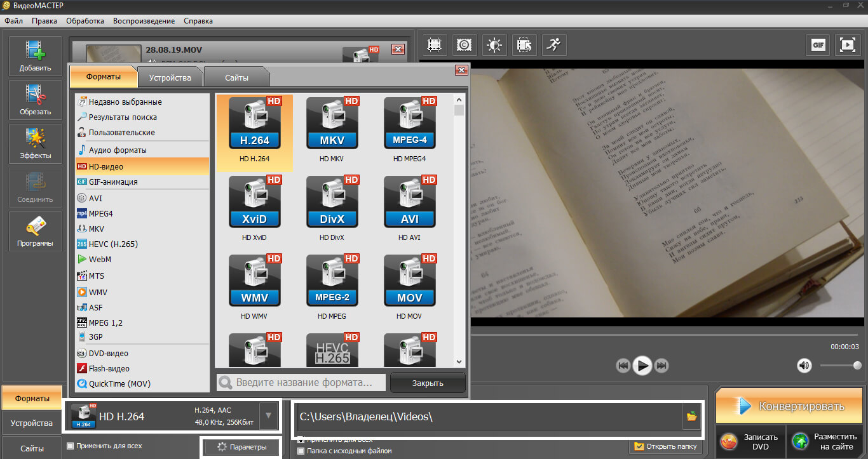Click Разместить на сайте button
Image resolution: width=868 pixels, height=459 pixels.
824,442
